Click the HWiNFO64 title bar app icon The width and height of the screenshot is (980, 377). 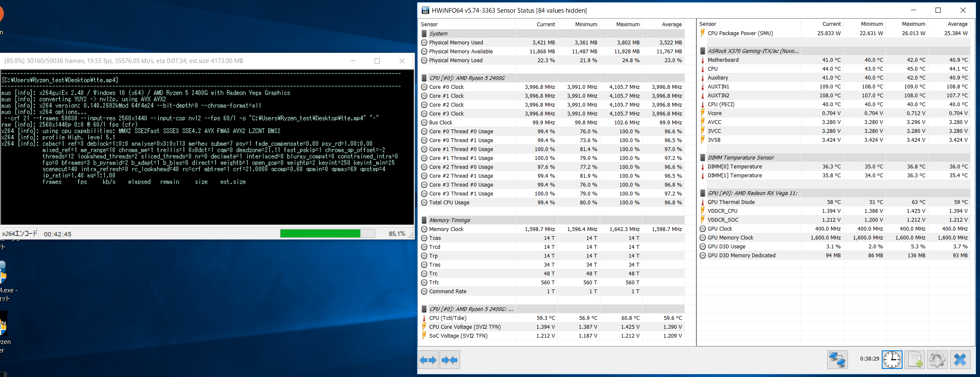[425, 10]
